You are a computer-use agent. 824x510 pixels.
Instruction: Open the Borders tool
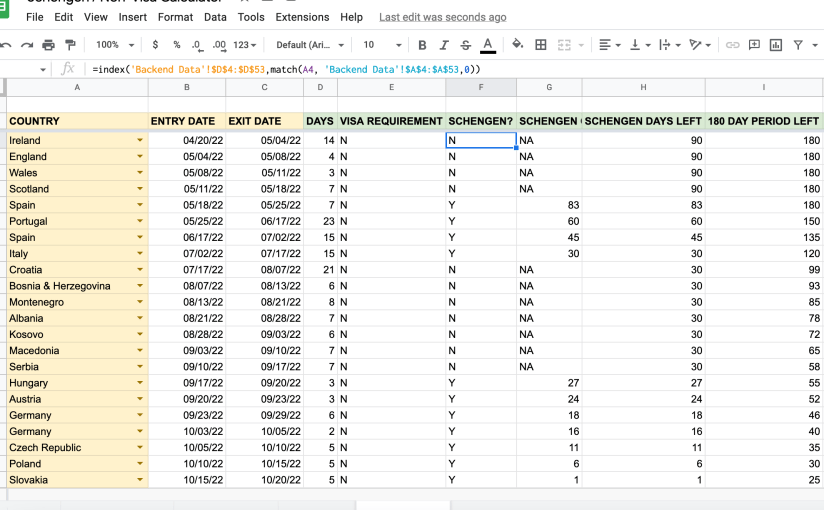541,45
